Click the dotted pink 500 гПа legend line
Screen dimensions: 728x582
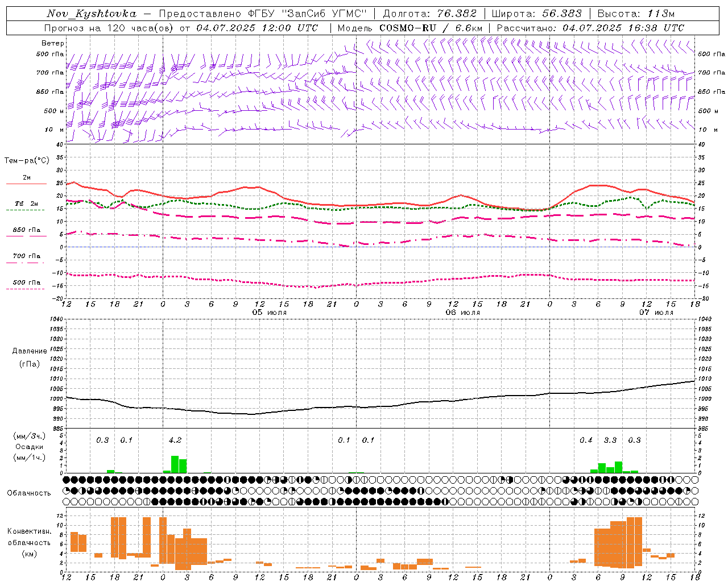pos(25,289)
